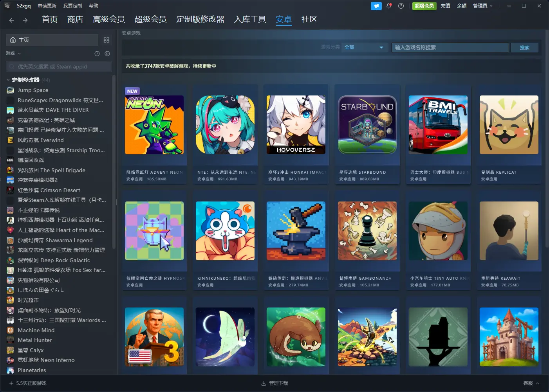Collapse the 定制修改器 list section
This screenshot has height=392, width=549.
[x=8, y=80]
